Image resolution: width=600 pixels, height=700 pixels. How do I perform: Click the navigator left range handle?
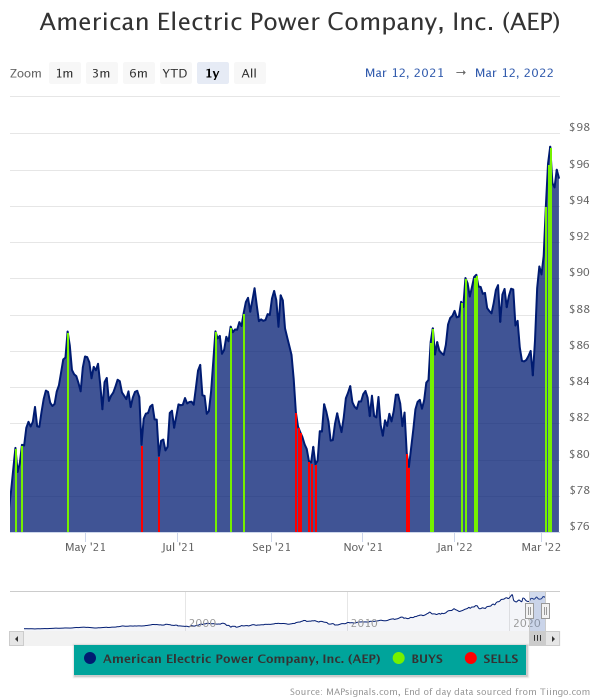[529, 611]
